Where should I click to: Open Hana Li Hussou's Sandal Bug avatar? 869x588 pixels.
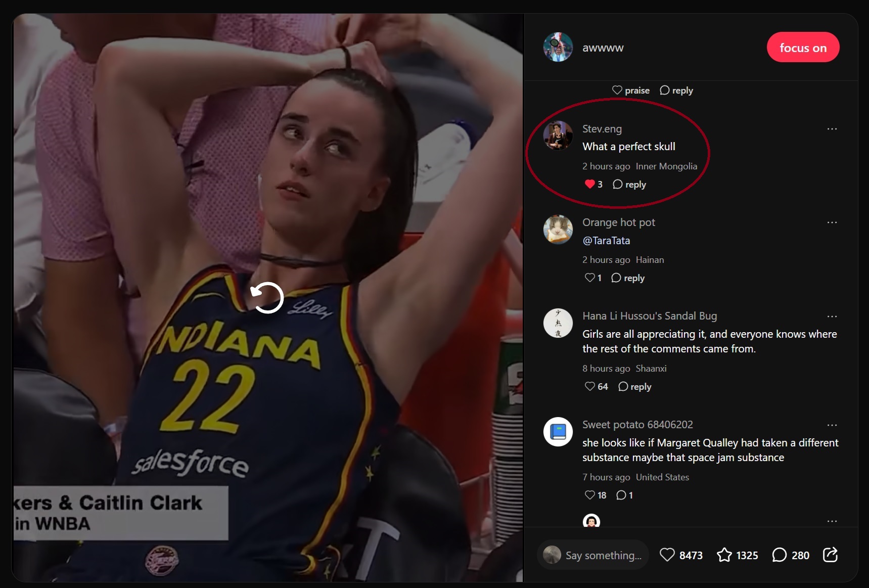coord(558,323)
